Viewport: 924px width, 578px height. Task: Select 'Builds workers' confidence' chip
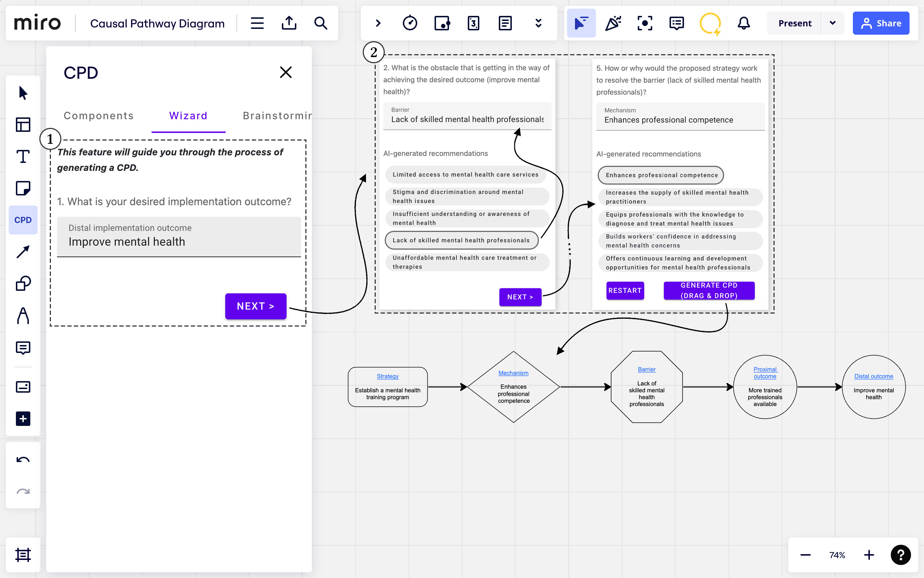(x=680, y=241)
